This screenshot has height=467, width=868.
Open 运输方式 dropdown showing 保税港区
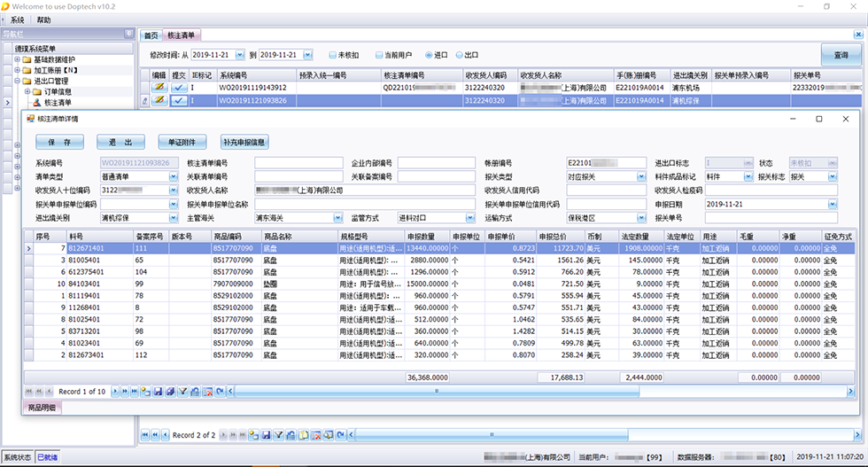[x=641, y=218]
